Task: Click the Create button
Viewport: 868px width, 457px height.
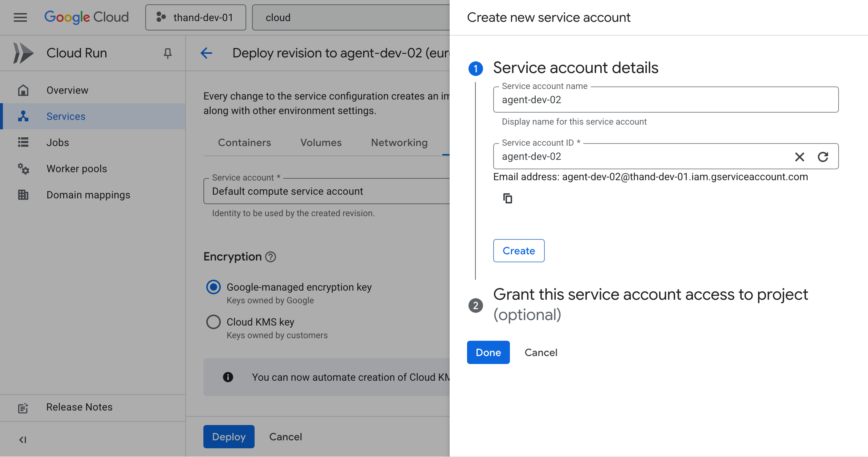Action: (519, 251)
